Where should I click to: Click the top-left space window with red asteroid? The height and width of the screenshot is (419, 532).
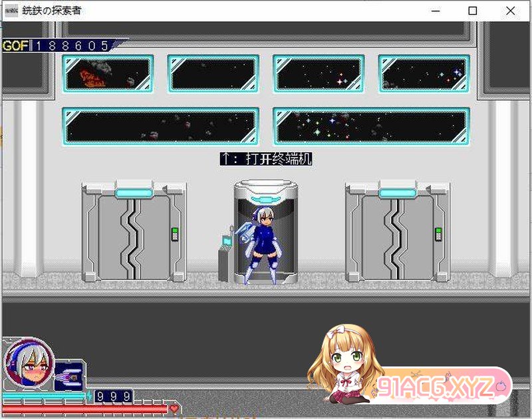tap(108, 73)
